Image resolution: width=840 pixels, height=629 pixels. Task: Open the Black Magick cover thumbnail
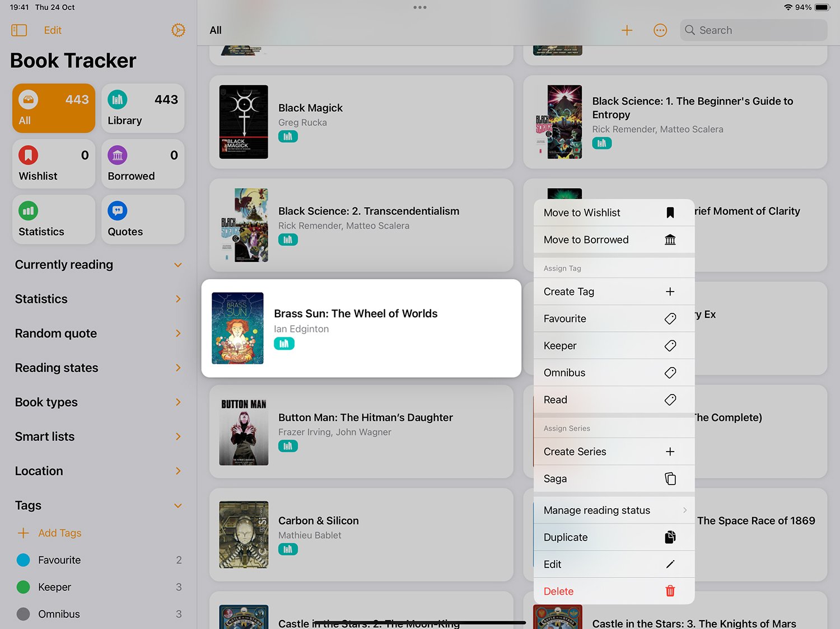pyautogui.click(x=244, y=122)
